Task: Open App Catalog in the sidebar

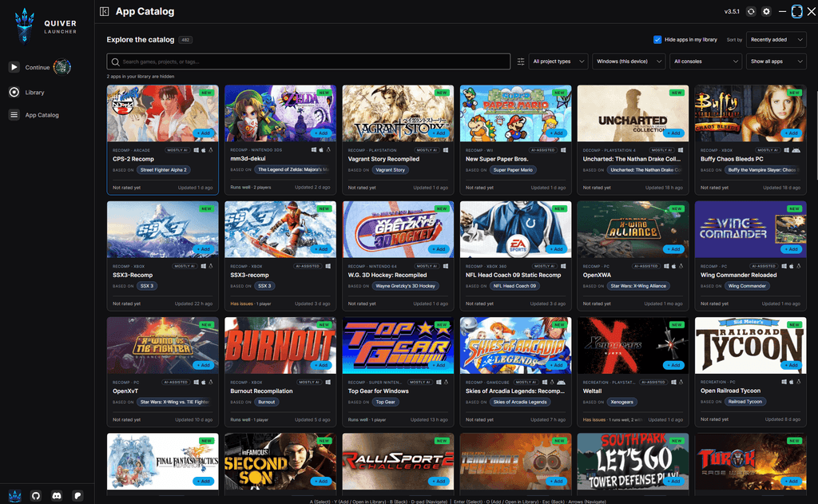Action: 42,115
